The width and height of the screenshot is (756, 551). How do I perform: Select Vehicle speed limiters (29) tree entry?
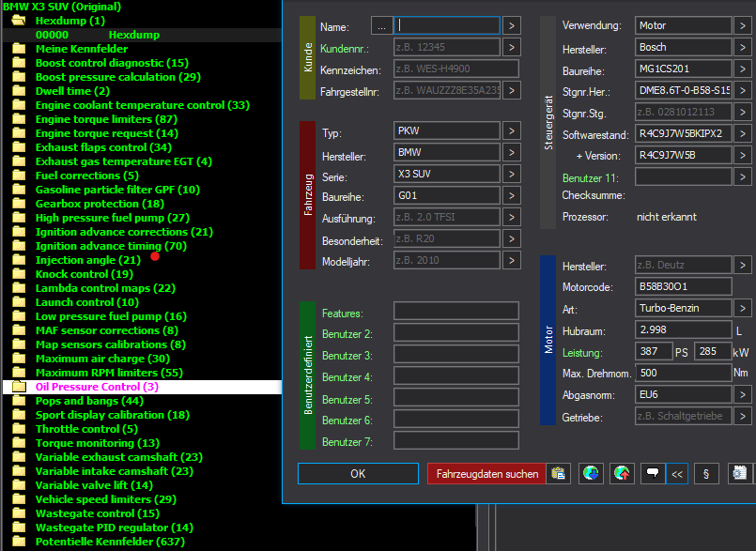(x=105, y=499)
